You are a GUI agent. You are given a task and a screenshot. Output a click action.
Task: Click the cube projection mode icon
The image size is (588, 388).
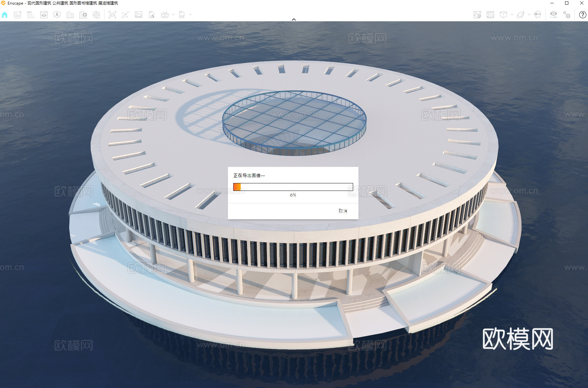coord(503,15)
